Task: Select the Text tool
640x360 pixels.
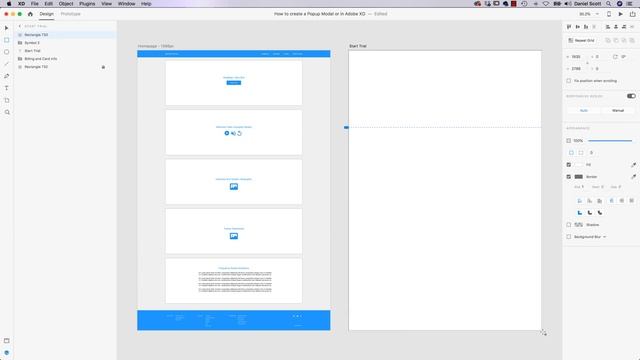Action: (x=7, y=88)
